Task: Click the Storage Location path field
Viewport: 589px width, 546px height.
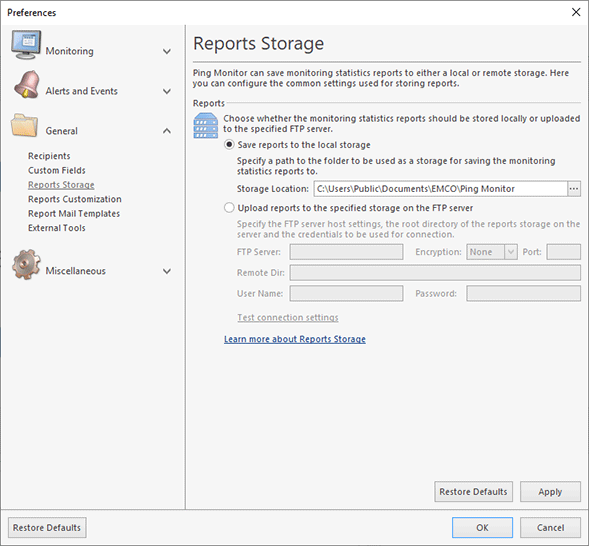Action: point(440,189)
